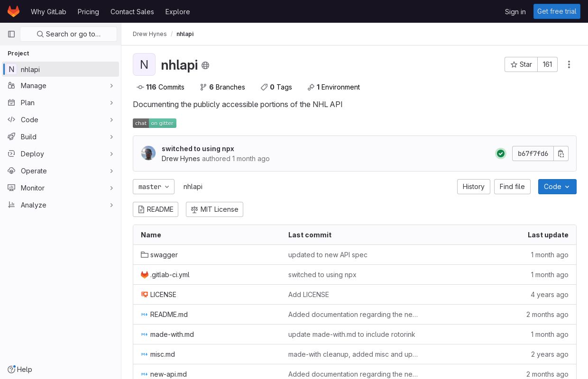
Task: Open 116 Commits link
Action: click(x=160, y=87)
